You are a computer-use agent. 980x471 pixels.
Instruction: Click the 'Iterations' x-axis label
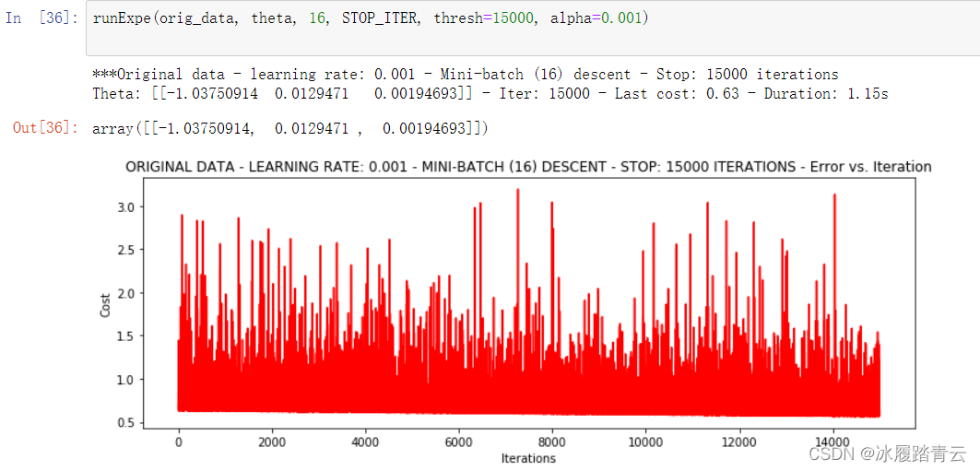point(528,458)
